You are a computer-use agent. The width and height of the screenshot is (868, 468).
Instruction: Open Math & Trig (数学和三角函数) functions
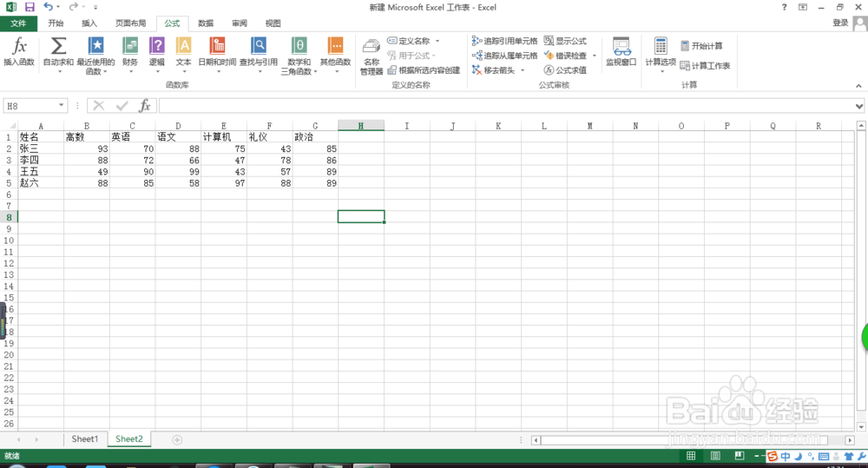[299, 56]
